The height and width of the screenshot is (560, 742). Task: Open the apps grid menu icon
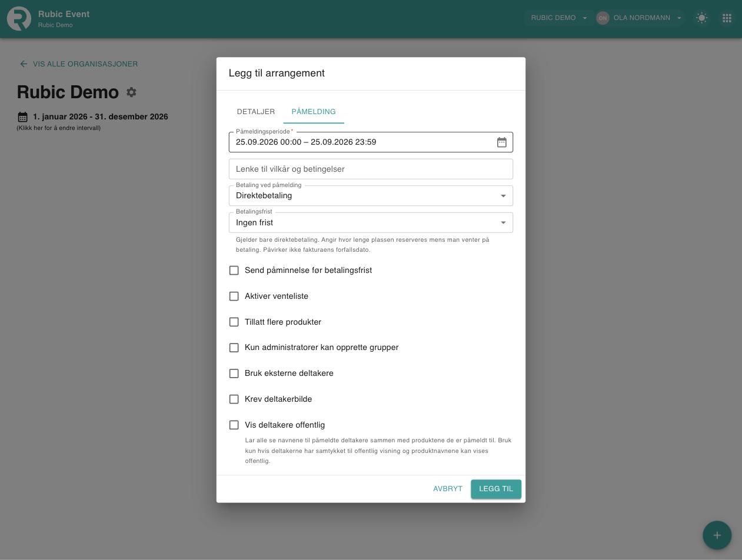(x=727, y=18)
